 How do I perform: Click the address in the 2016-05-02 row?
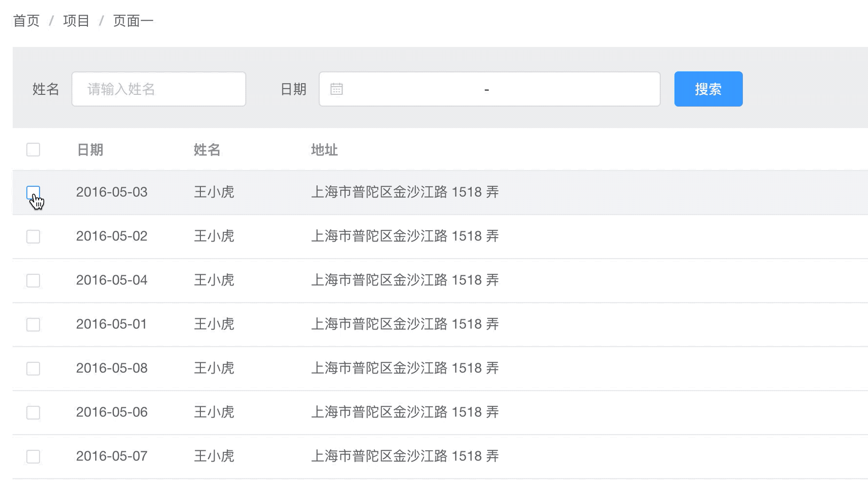click(x=405, y=236)
